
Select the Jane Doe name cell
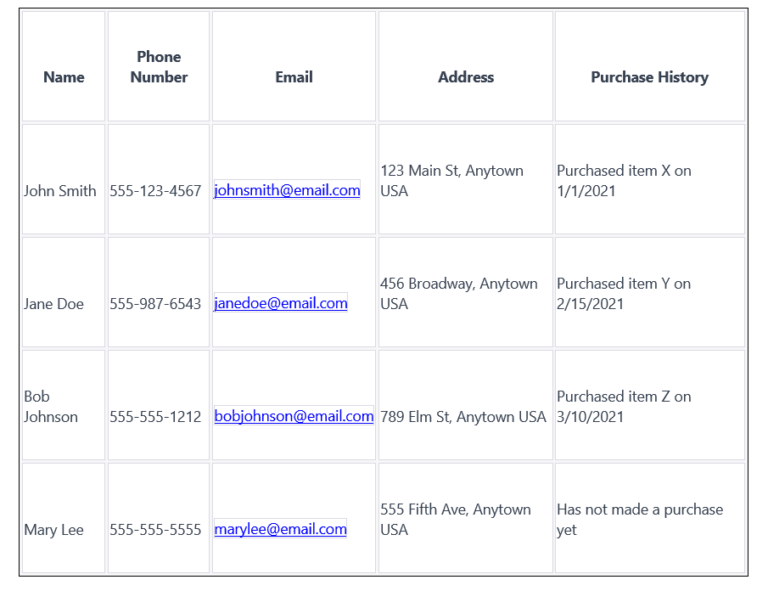[54, 304]
